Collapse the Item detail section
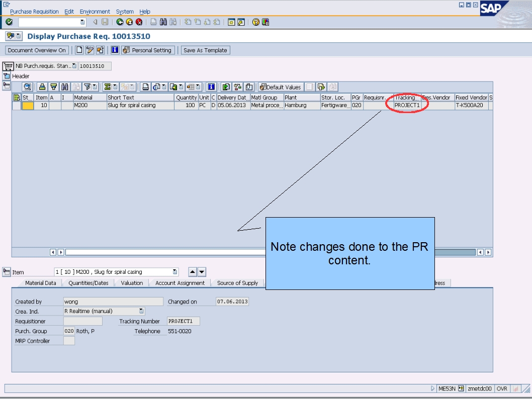This screenshot has height=399, width=532. point(7,271)
